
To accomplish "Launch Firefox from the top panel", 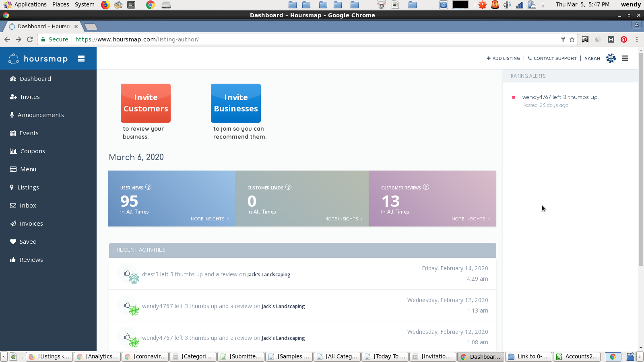I will point(105,5).
